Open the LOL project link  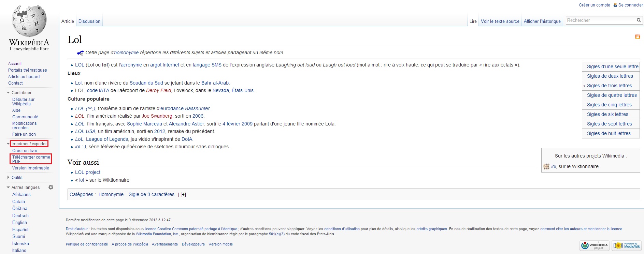88,173
